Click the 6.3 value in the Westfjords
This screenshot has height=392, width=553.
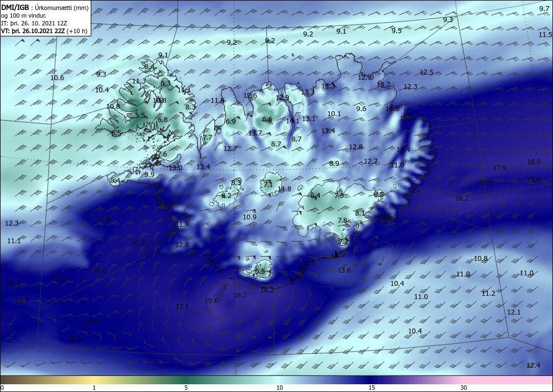tap(165, 83)
